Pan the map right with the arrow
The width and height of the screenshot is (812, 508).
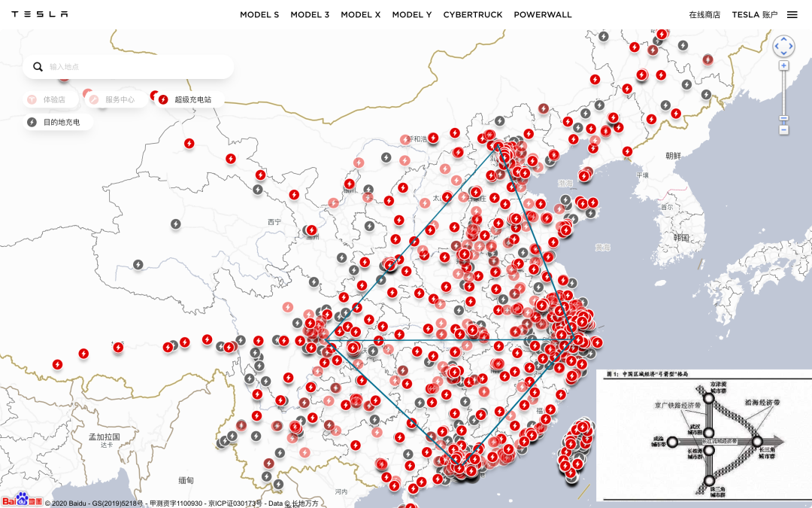click(x=790, y=46)
